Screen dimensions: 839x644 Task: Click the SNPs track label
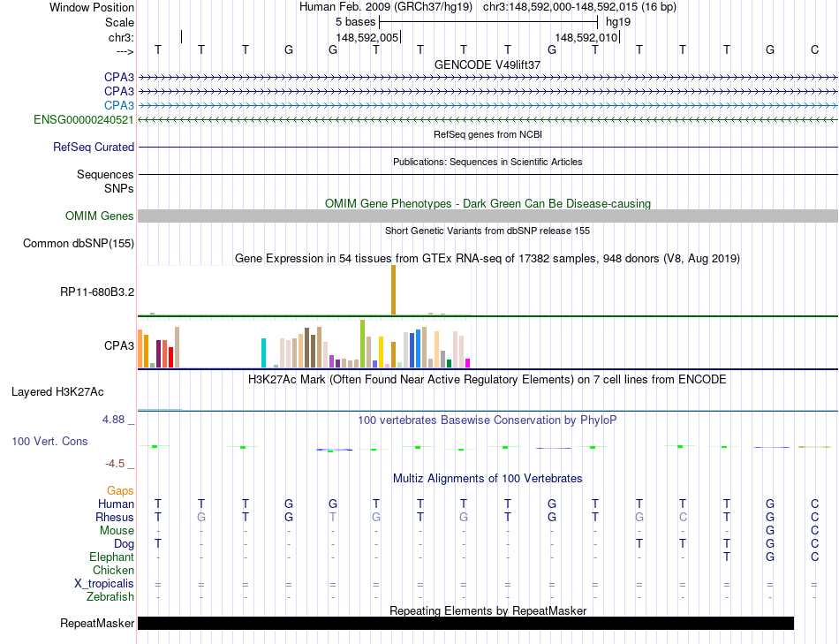[119, 188]
